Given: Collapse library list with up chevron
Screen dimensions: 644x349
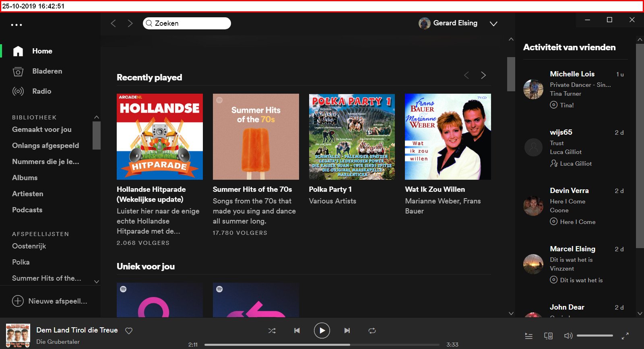Looking at the screenshot, I should [x=96, y=117].
